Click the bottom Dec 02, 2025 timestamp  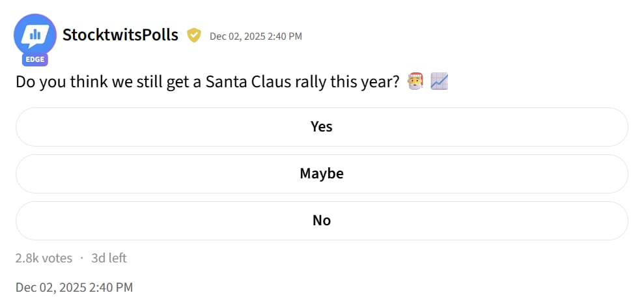click(74, 287)
